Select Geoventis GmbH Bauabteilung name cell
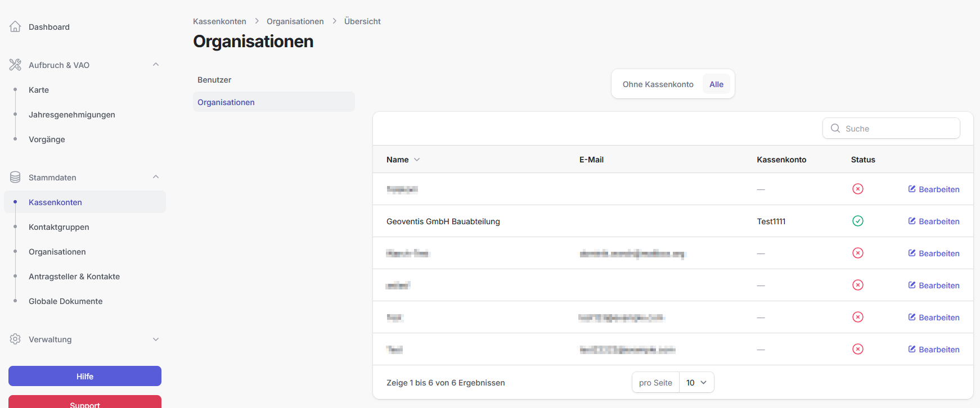 (443, 221)
